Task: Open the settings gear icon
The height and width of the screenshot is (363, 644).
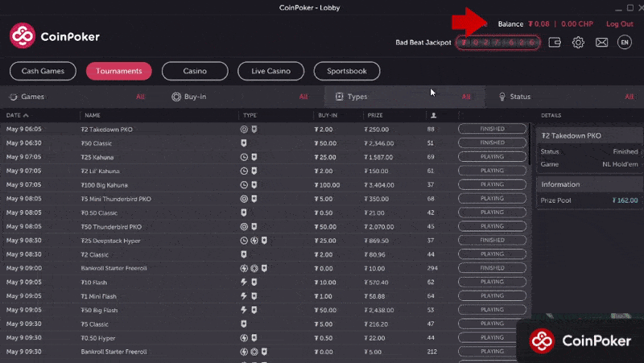Action: [577, 43]
